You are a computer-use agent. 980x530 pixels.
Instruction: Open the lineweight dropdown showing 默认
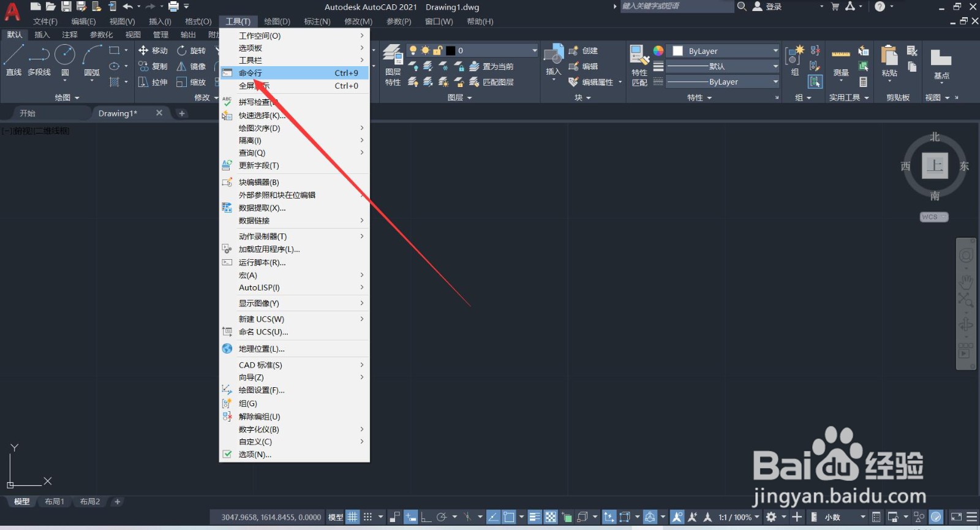(723, 66)
